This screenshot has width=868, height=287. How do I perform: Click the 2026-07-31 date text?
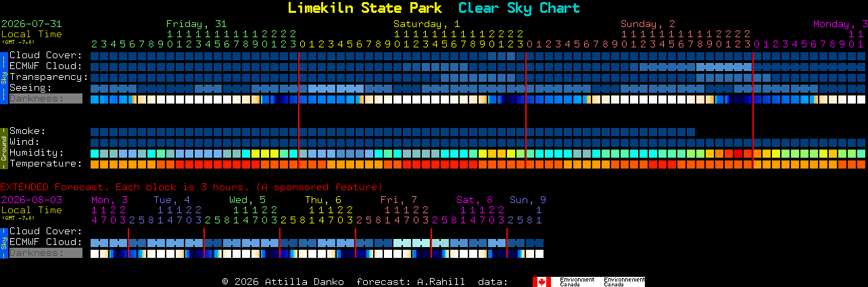(31, 24)
